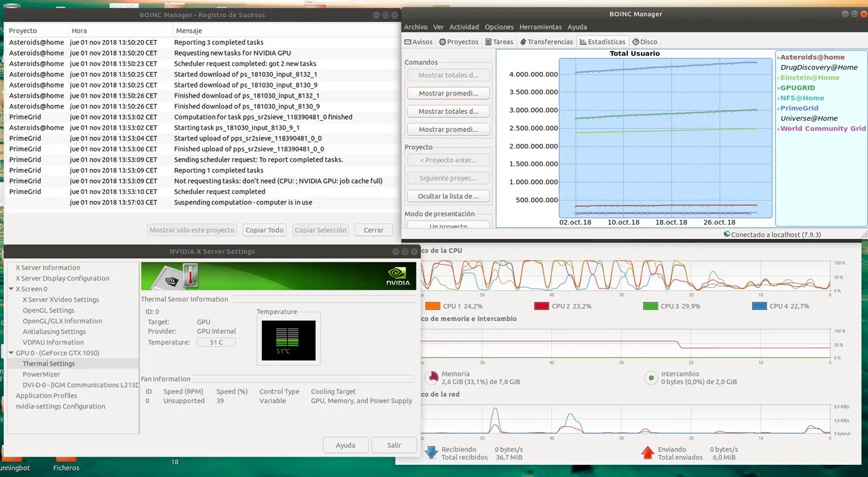Click the blue Recibiendo down-arrow icon

(x=431, y=453)
